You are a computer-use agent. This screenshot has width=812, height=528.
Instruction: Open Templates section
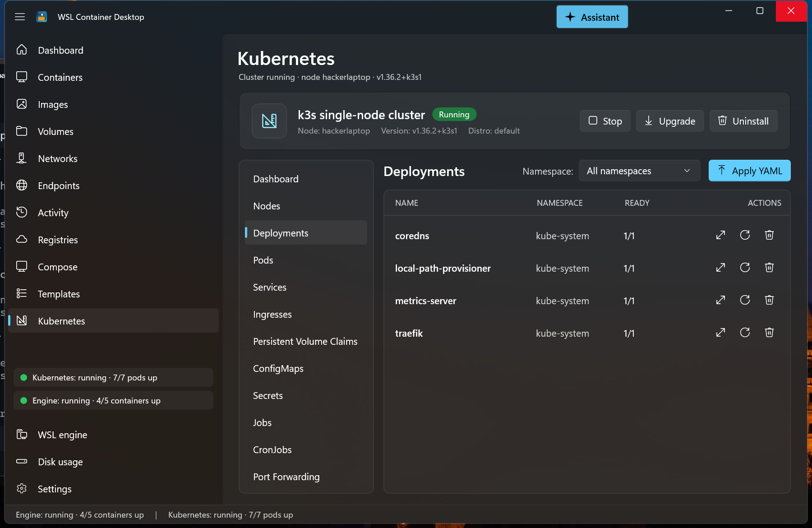pos(113,294)
